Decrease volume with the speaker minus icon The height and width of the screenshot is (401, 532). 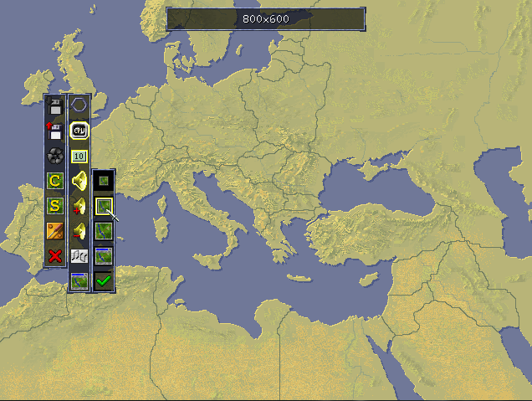pyautogui.click(x=79, y=231)
